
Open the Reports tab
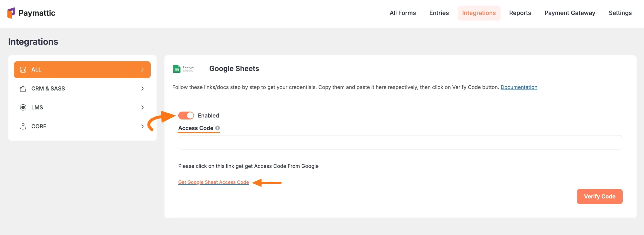click(520, 13)
